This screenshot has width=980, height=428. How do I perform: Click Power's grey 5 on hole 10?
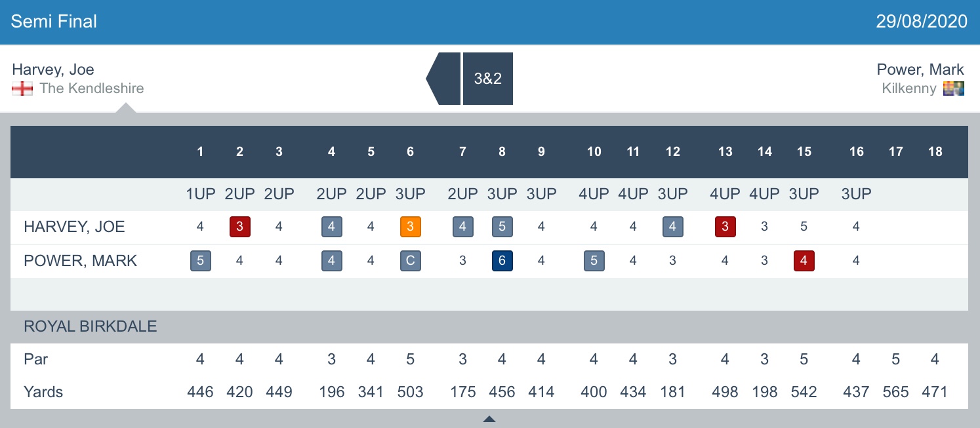pos(594,261)
